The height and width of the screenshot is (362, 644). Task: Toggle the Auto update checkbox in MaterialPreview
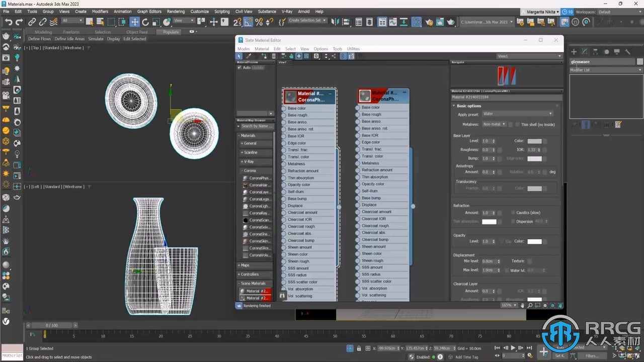239,67
